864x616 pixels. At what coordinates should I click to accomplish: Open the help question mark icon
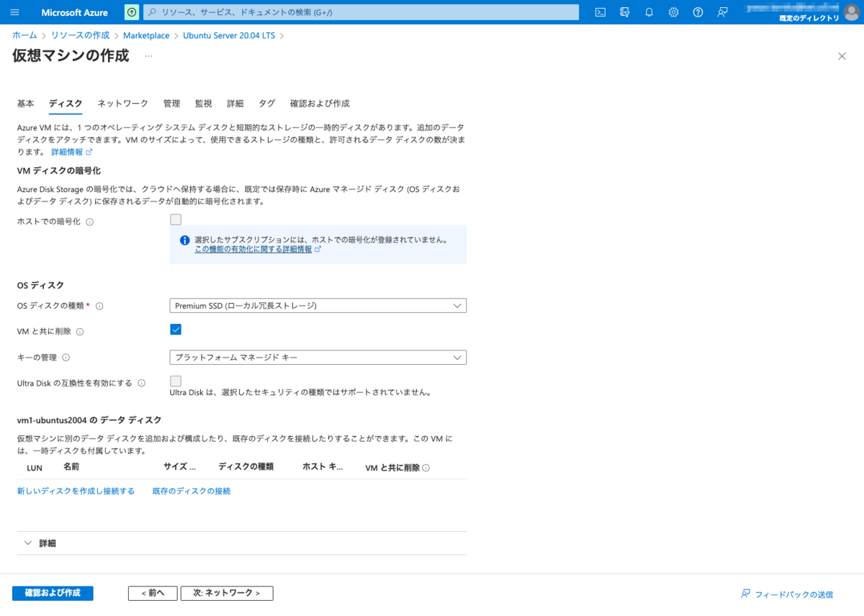(x=698, y=12)
